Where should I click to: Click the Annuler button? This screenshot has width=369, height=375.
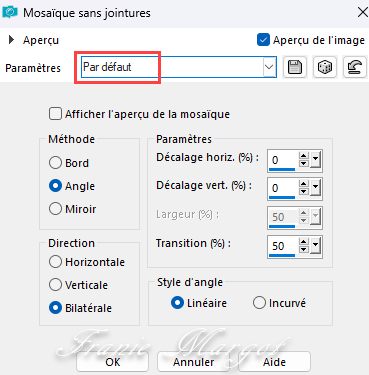tap(193, 362)
